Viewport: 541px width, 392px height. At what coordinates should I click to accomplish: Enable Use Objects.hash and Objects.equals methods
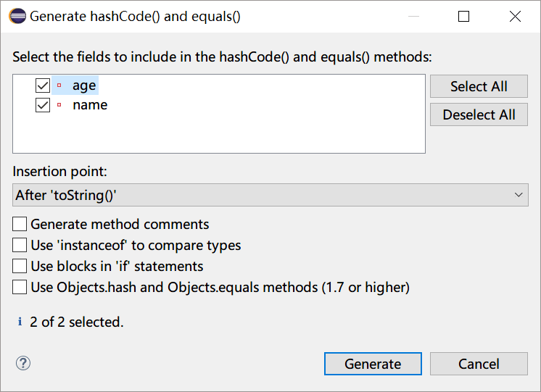pyautogui.click(x=20, y=287)
